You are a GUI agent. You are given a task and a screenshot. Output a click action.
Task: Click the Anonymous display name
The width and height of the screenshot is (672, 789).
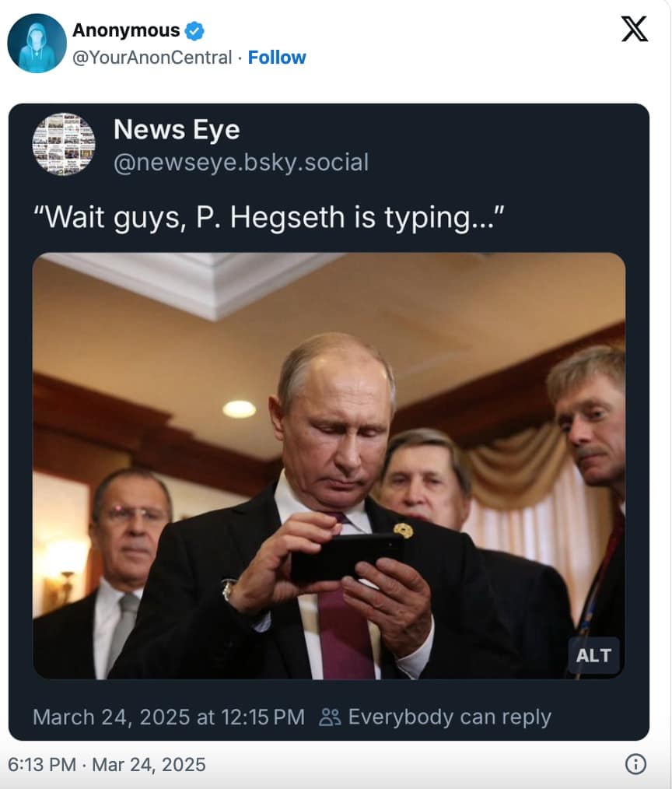click(126, 31)
